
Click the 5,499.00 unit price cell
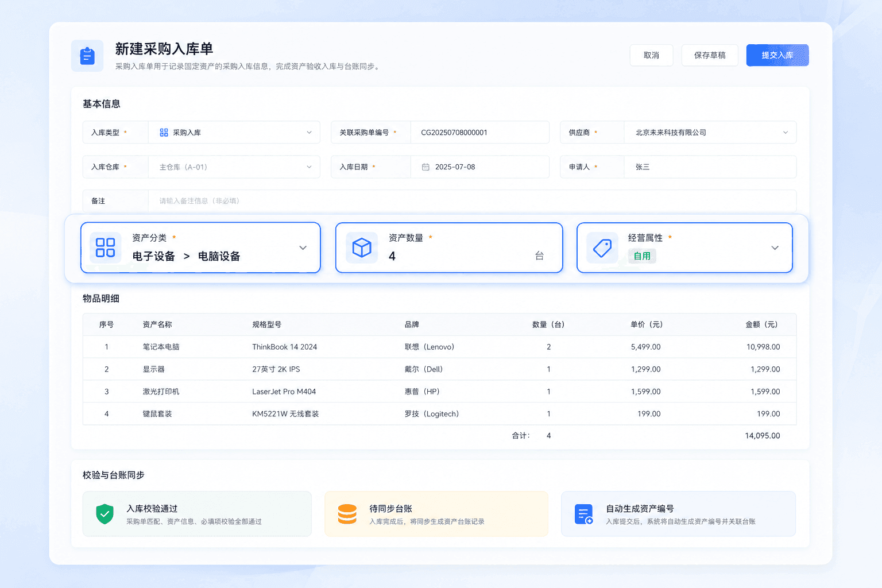[x=646, y=347]
